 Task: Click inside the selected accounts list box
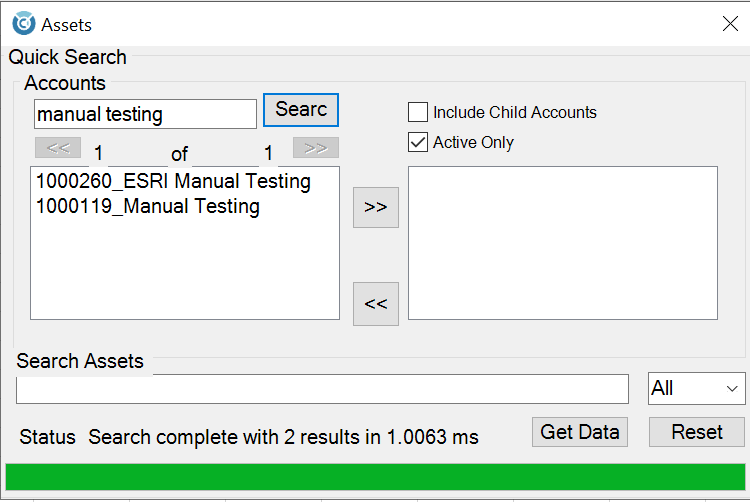(562, 243)
